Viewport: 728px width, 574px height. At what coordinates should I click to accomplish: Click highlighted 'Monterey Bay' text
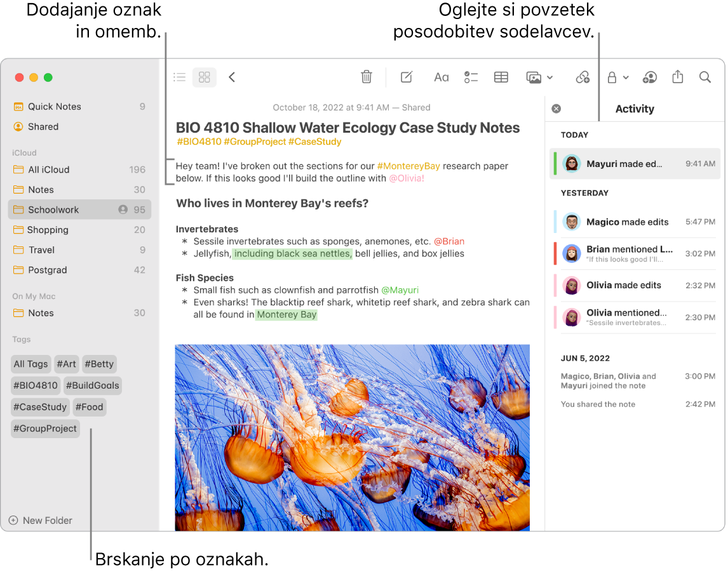[x=286, y=314]
